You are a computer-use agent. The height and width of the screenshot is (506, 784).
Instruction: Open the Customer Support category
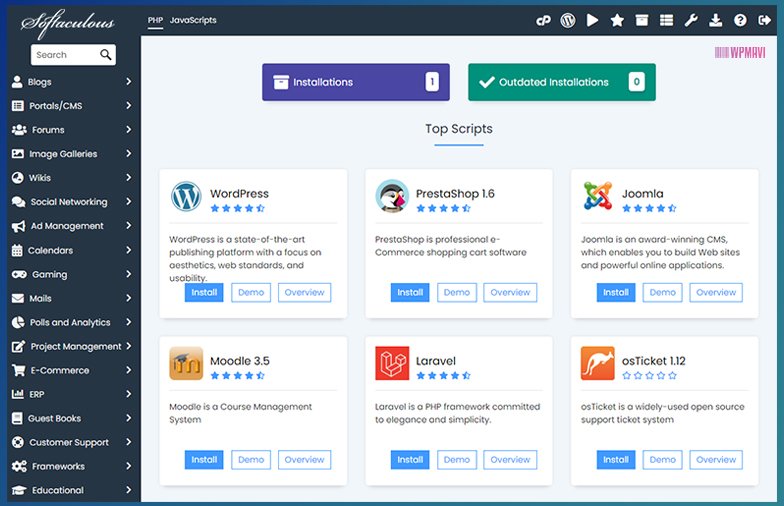click(72, 442)
